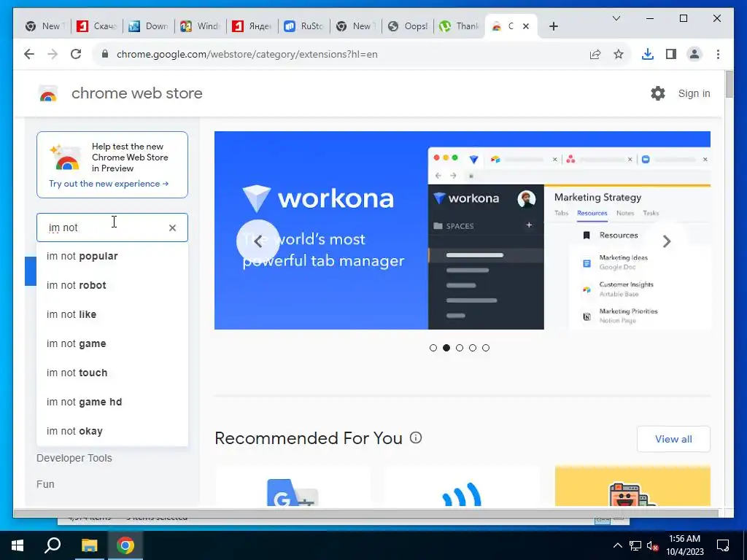Go back using browser back arrow
The height and width of the screenshot is (560, 747).
coord(29,54)
